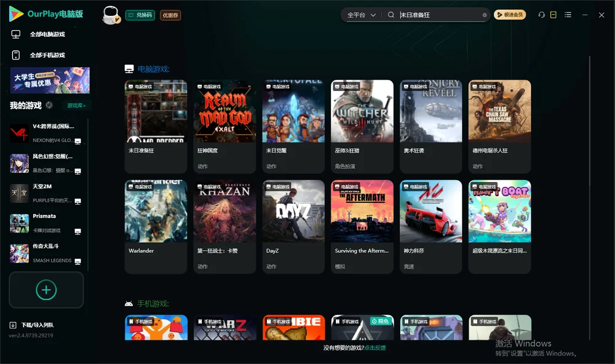Screen dimensions: 615x364
Task: Clear the search box text
Action: click(485, 15)
